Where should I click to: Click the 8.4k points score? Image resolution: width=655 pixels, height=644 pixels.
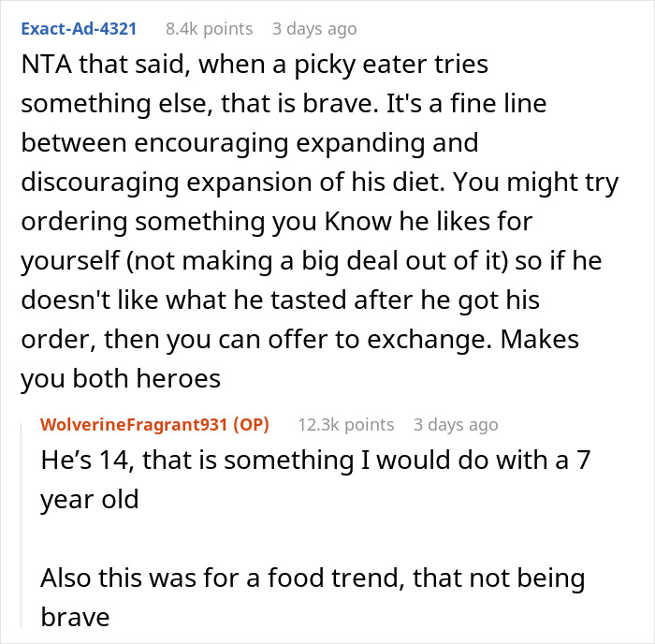point(209,29)
